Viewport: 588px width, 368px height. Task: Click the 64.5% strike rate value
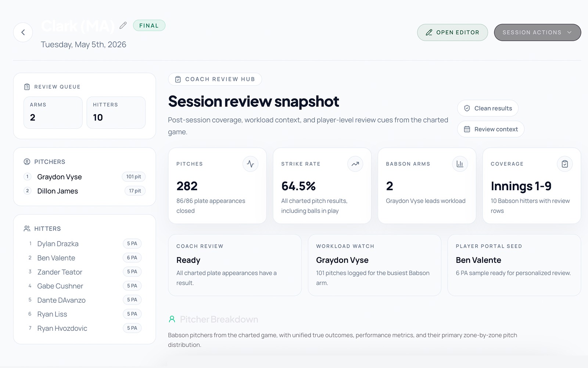click(x=298, y=186)
